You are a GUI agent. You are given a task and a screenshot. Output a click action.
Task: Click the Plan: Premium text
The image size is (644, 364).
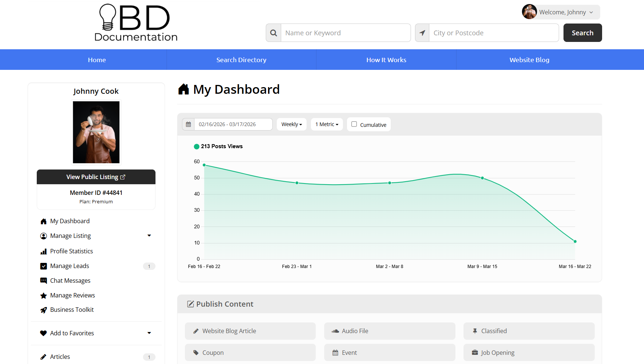click(96, 202)
